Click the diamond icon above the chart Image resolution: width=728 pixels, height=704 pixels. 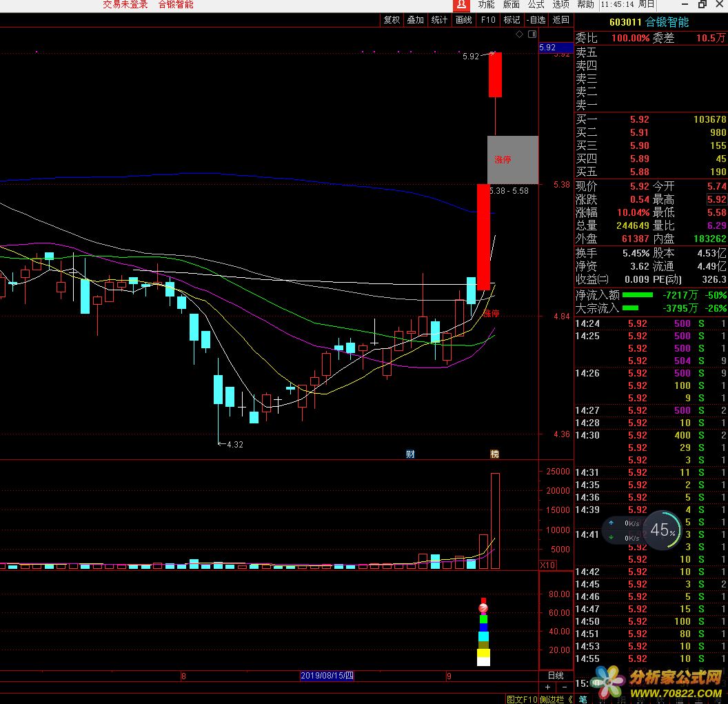(520, 34)
